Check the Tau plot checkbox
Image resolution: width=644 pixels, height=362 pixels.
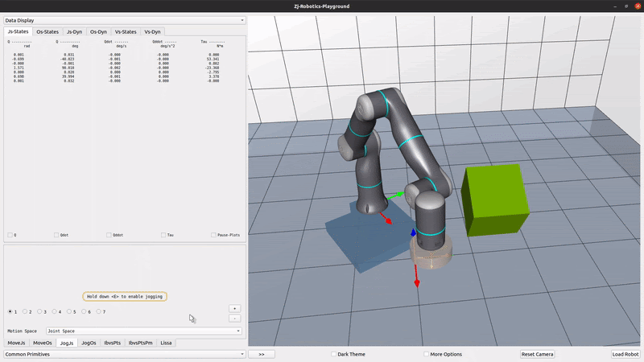coord(163,235)
